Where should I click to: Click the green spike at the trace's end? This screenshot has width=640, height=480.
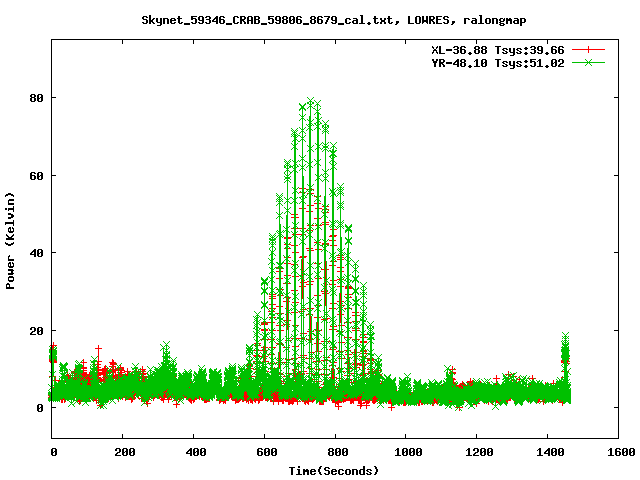565,351
